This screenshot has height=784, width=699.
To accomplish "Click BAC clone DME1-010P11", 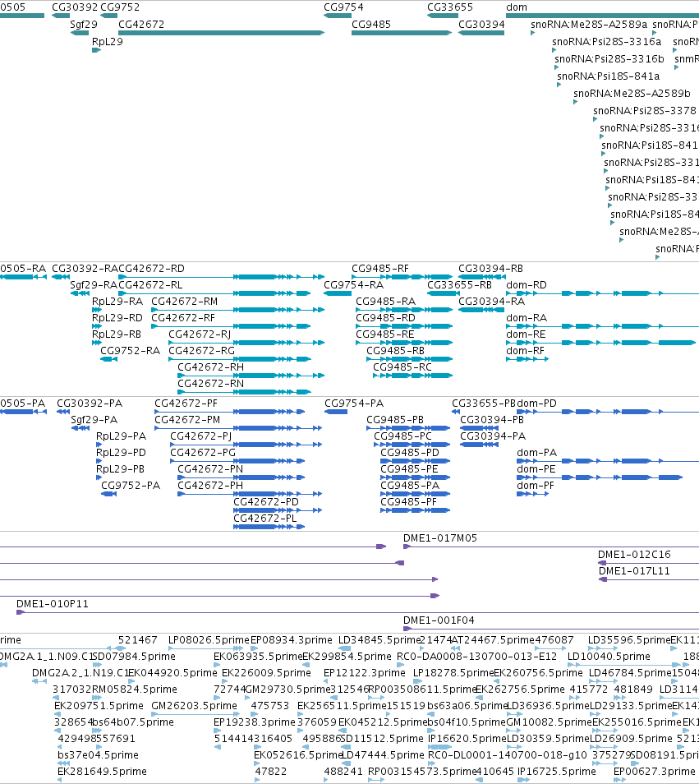I will pos(53,604).
